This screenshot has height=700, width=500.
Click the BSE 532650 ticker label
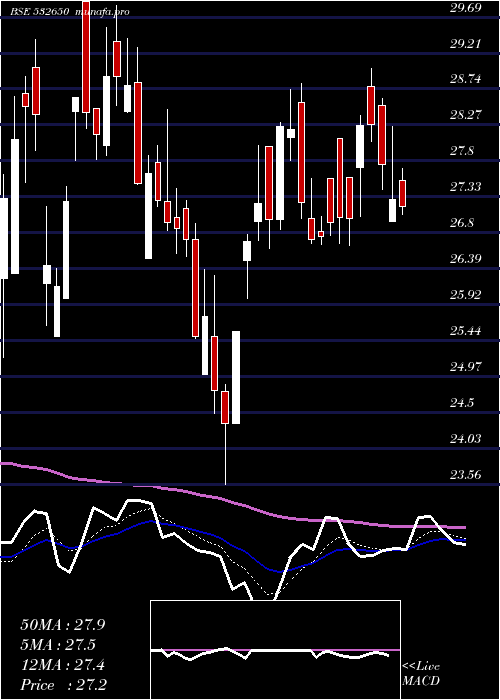click(x=39, y=12)
